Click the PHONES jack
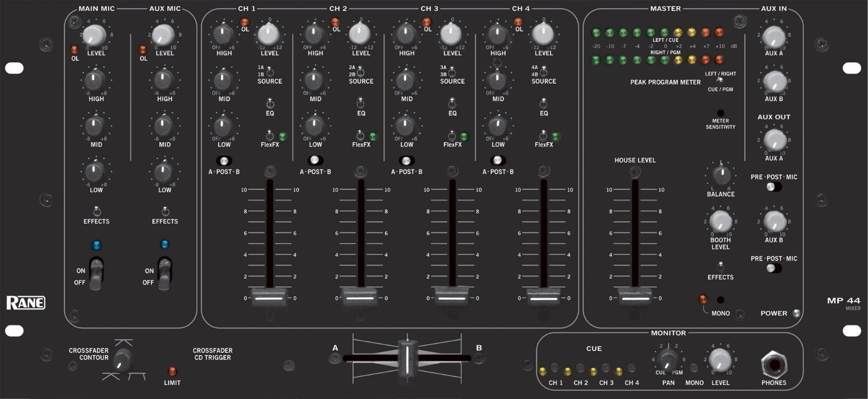This screenshot has width=868, height=399. coord(774,365)
